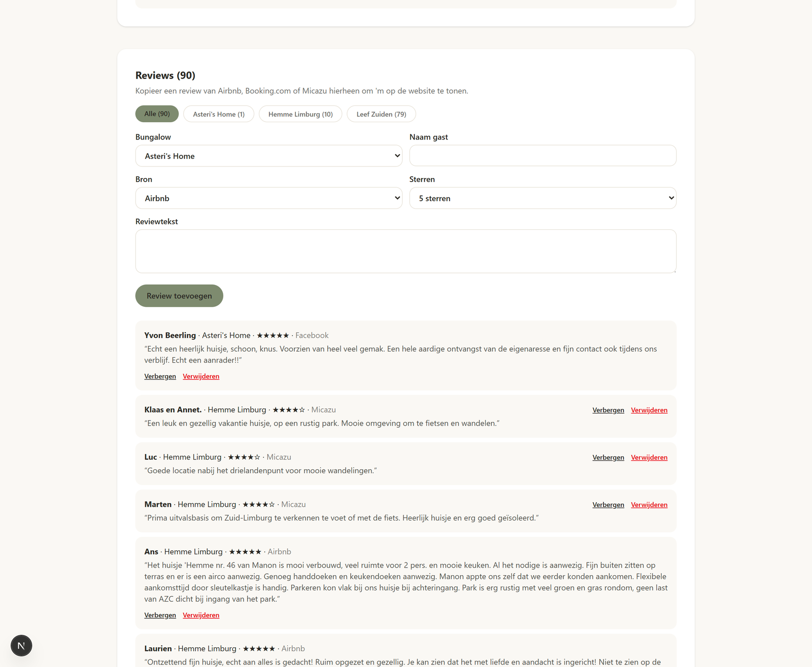Delete Marten's review via Verwijderen
This screenshot has width=812, height=667.
[x=649, y=505]
